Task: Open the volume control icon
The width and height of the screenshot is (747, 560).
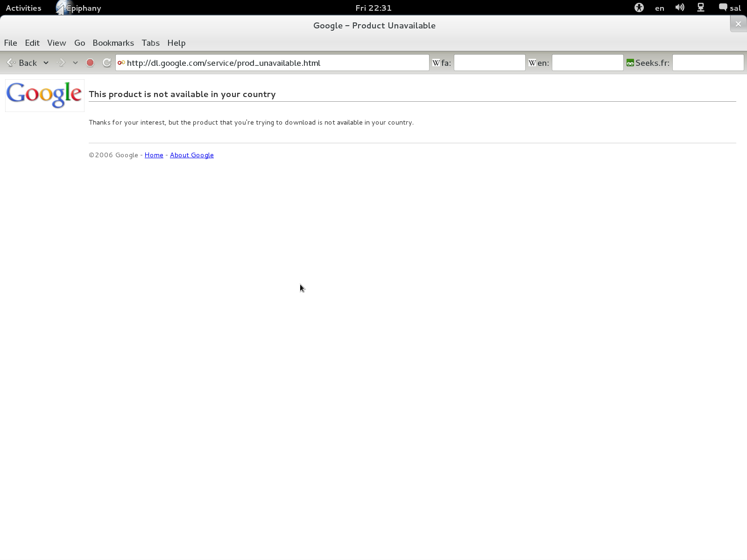Action: click(x=680, y=8)
